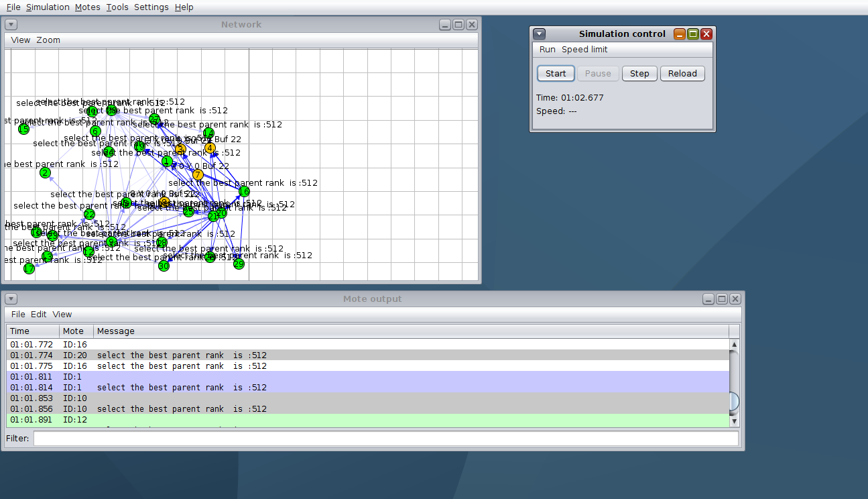Image resolution: width=868 pixels, height=499 pixels.
Task: Select mote 22 in the network map
Action: [x=89, y=215]
